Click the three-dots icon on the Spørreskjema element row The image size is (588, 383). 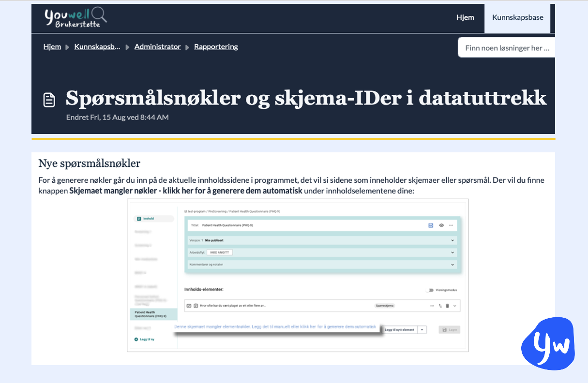pos(432,306)
